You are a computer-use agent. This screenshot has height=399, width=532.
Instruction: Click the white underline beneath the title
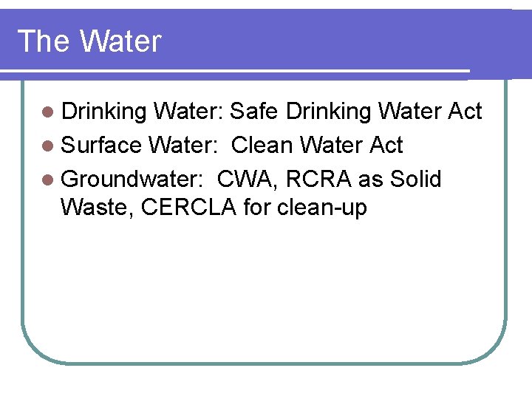click(x=235, y=71)
